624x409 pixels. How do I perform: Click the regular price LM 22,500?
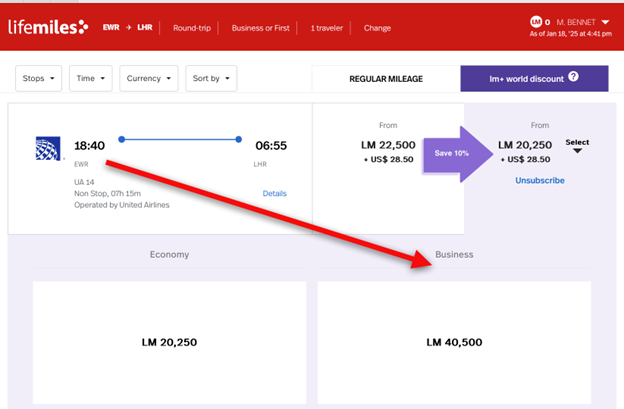[388, 145]
